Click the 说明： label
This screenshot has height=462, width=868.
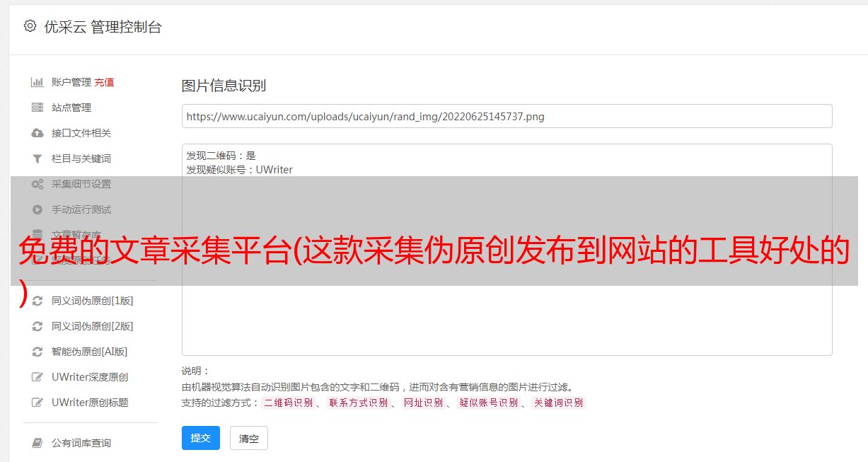pyautogui.click(x=196, y=371)
